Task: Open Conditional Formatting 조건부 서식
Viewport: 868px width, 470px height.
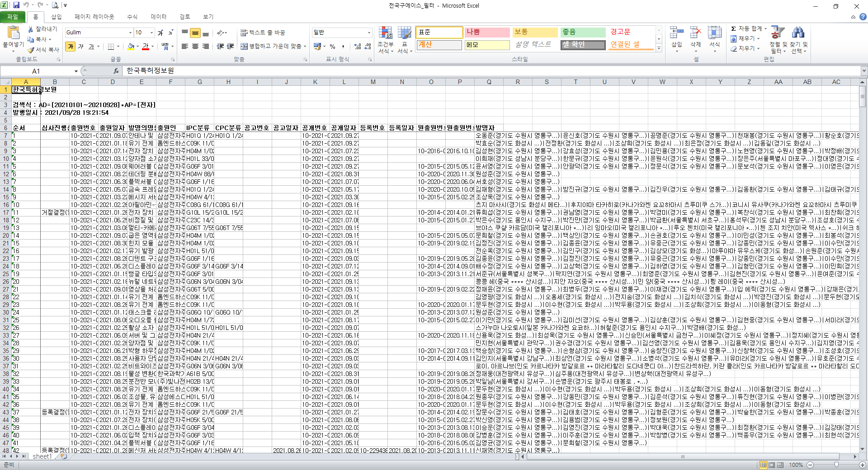Action: 385,40
